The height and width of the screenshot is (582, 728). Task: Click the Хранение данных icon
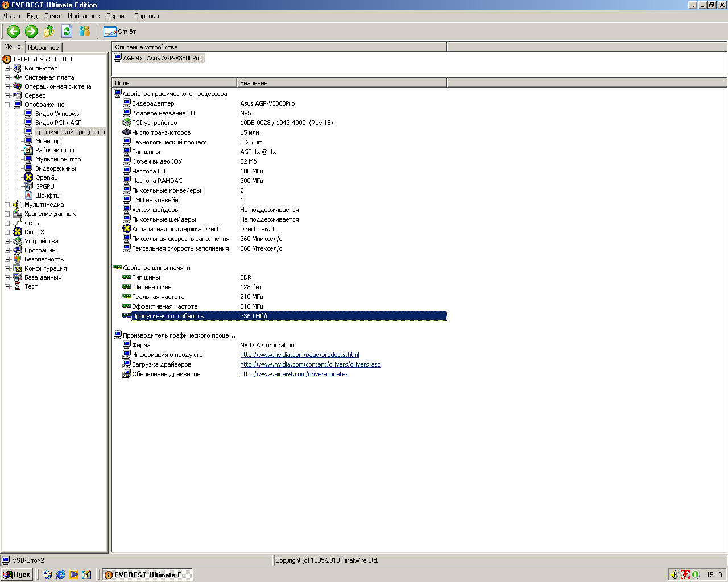pos(18,214)
